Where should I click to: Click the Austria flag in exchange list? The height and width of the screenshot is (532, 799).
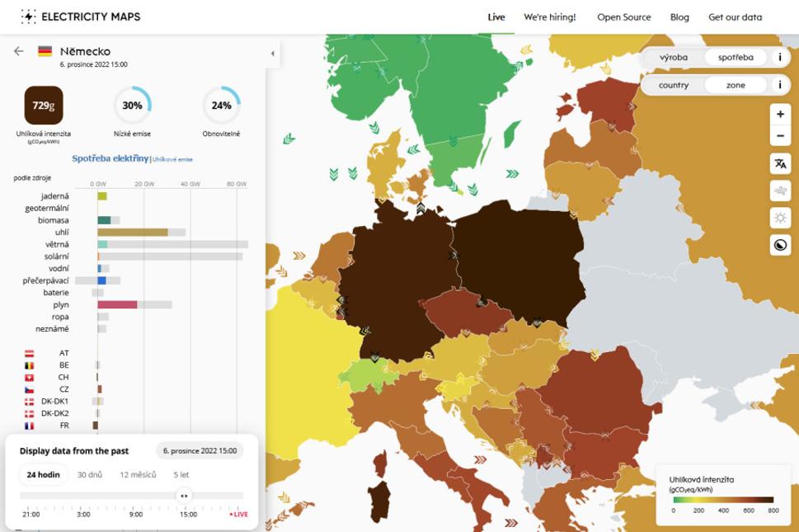30,353
